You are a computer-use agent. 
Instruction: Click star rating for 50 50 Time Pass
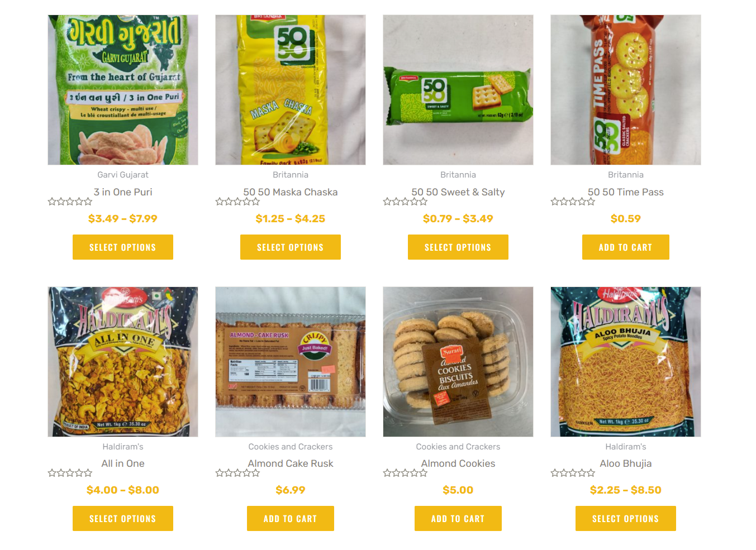[x=573, y=202]
